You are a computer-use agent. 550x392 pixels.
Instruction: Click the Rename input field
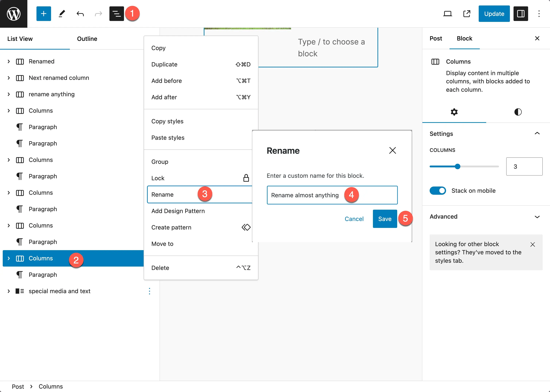coord(332,195)
